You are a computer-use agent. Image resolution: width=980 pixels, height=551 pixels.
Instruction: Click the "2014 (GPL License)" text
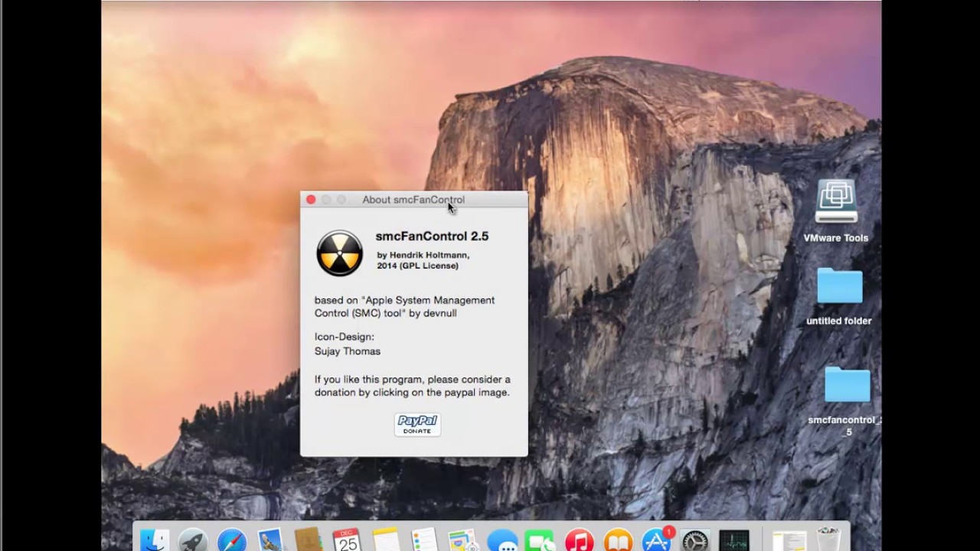(418, 266)
